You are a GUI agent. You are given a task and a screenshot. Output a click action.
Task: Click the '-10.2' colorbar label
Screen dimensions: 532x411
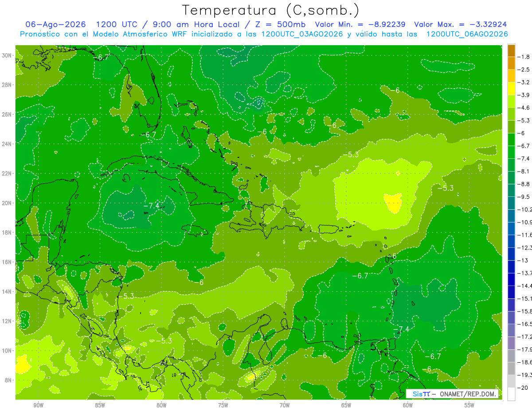(x=524, y=209)
